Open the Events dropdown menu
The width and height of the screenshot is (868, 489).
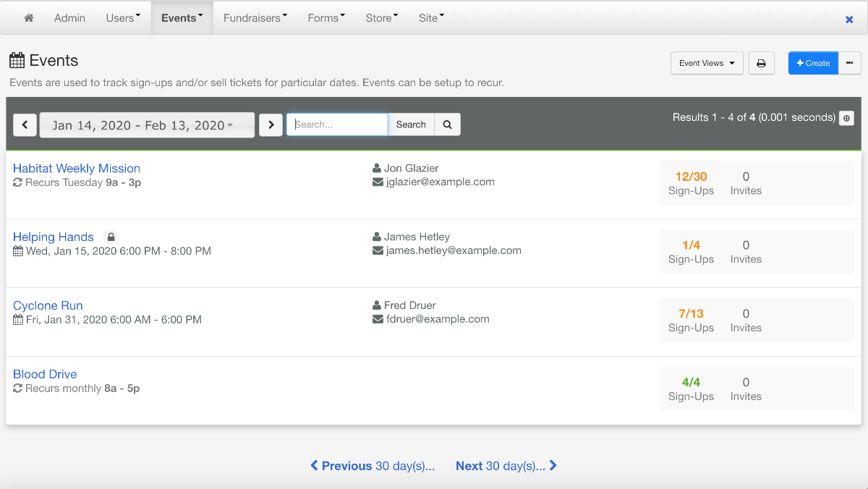coord(182,18)
